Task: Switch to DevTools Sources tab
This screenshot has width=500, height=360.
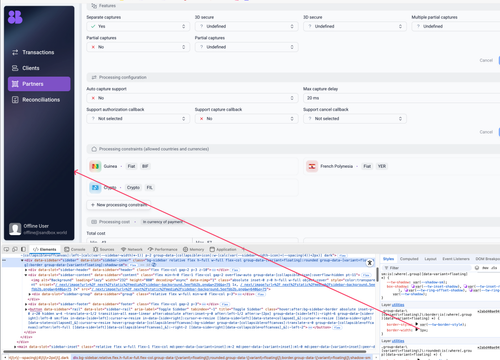Action: coord(104,249)
